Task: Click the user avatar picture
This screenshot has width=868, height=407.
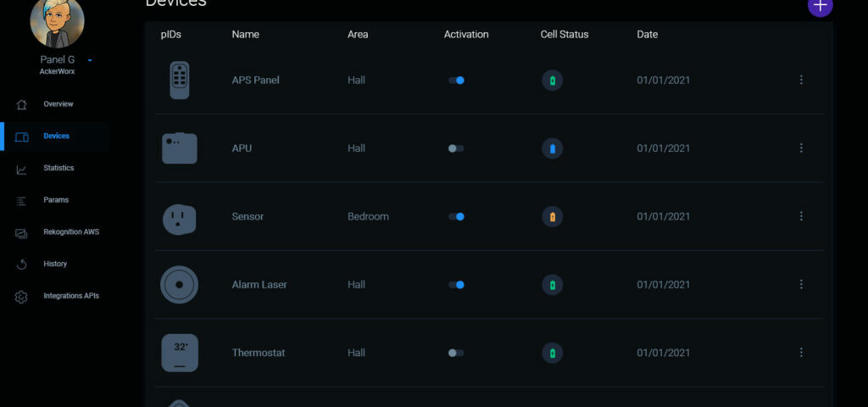Action: [58, 20]
